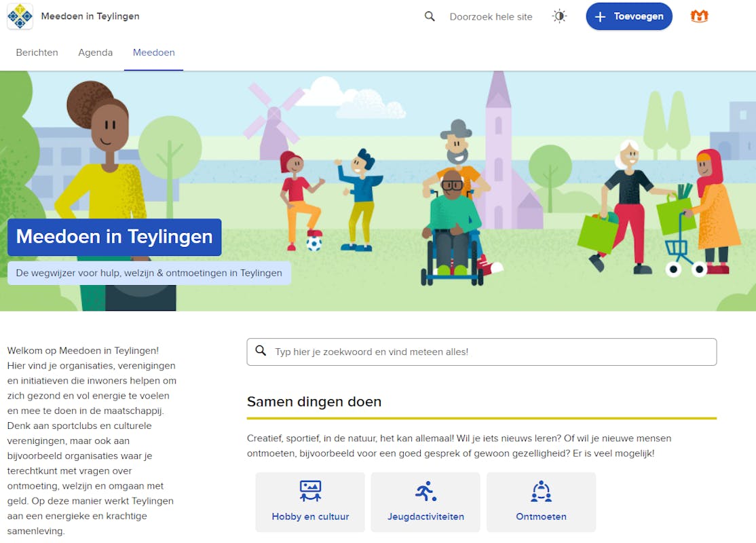
Task: Open the Berichten tab
Action: (37, 52)
